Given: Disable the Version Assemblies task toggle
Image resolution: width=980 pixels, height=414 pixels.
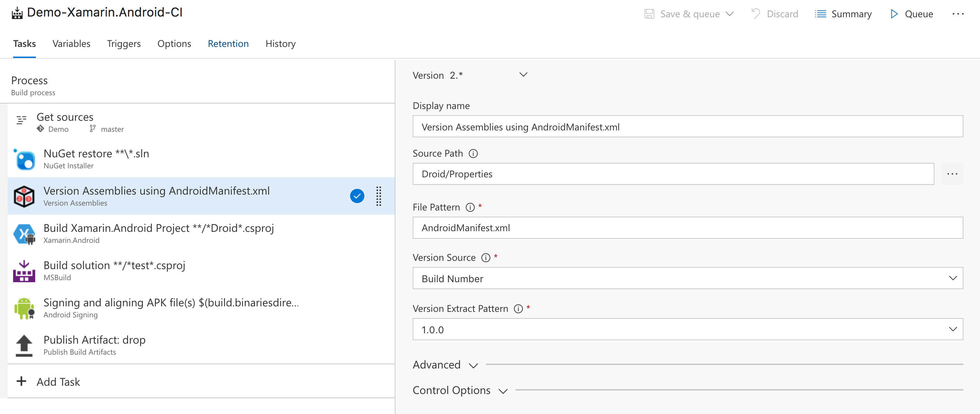Looking at the screenshot, I should (x=357, y=196).
